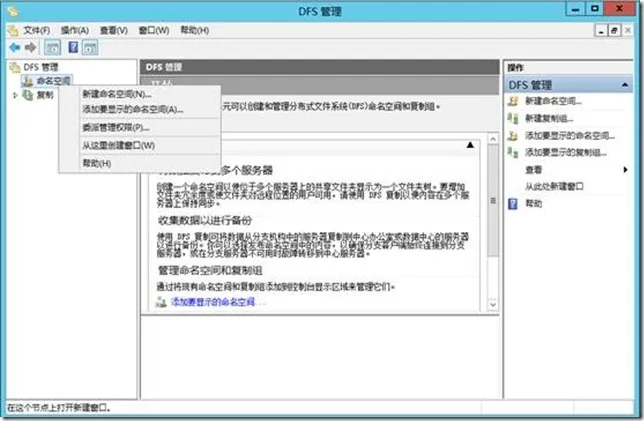This screenshot has width=644, height=421.
Task: Select the 复制 tree item label
Action: pyautogui.click(x=45, y=95)
